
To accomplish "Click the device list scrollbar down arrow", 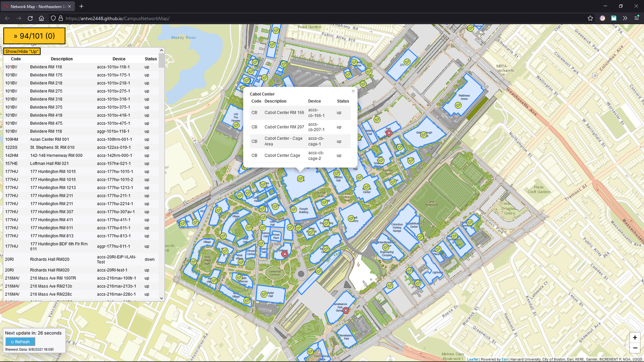I will (162, 298).
